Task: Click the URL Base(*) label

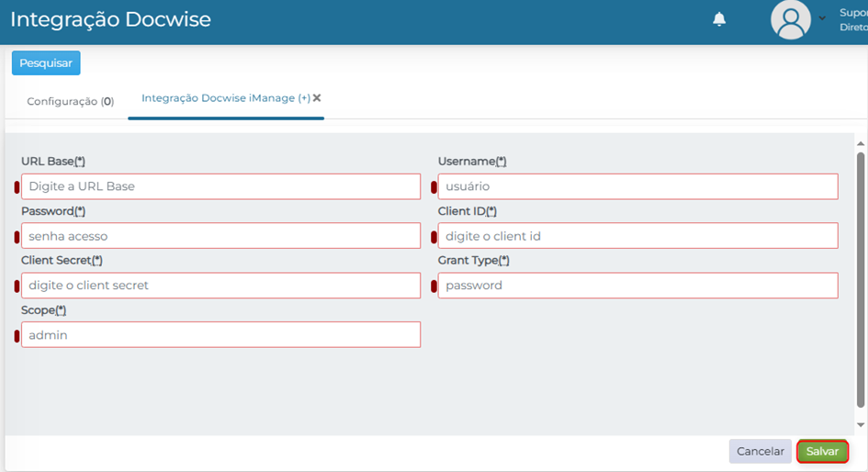Action: coord(53,162)
